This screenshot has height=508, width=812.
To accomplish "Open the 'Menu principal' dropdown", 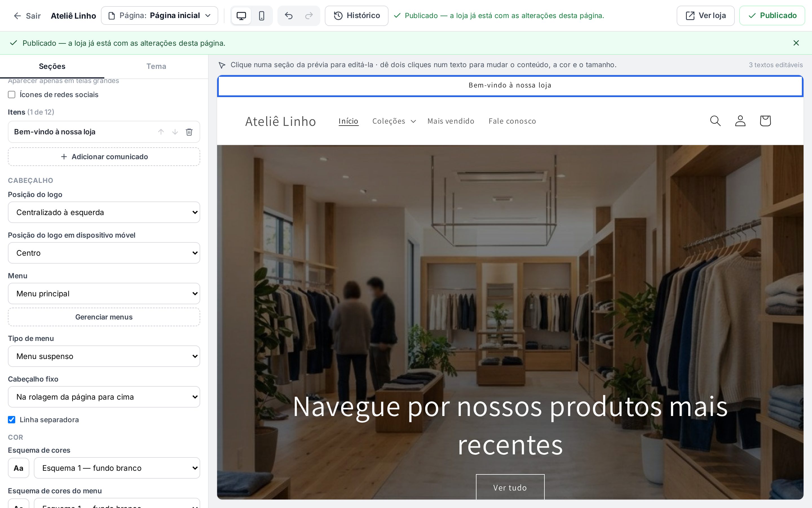I will 104,294.
